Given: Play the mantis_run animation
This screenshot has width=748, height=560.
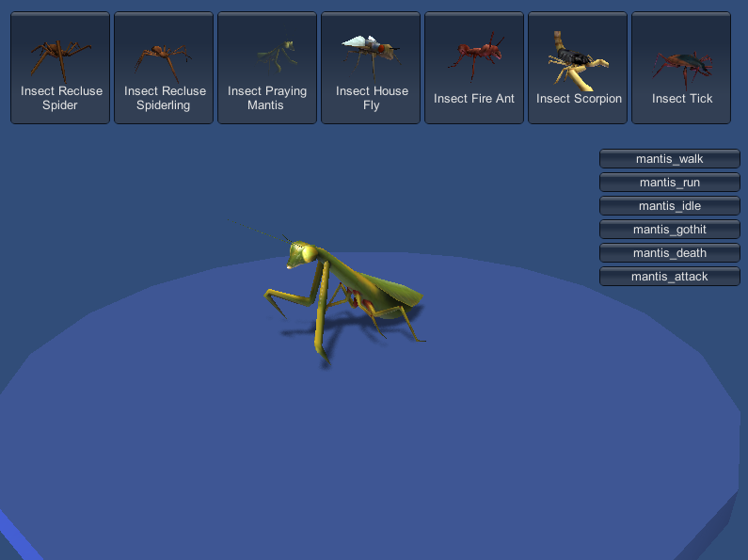Looking at the screenshot, I should pos(670,183).
